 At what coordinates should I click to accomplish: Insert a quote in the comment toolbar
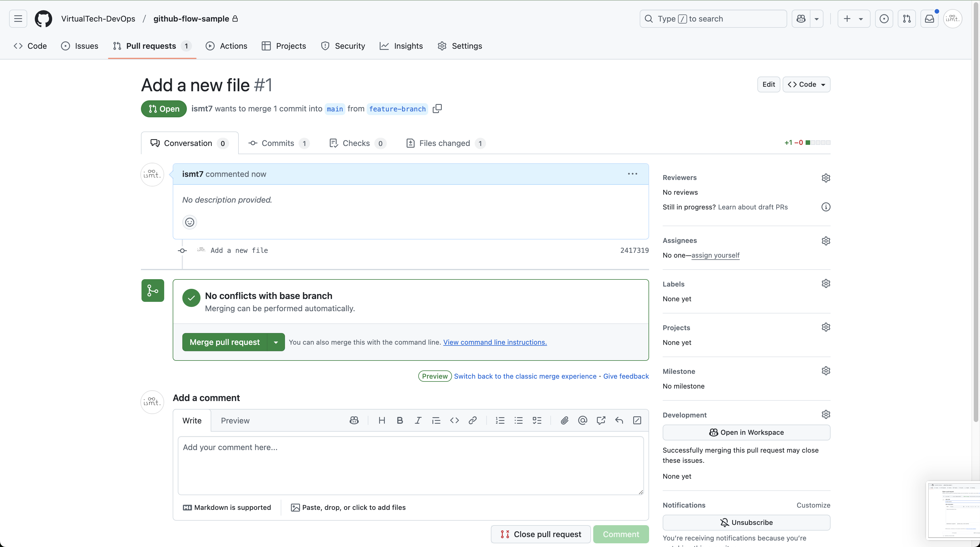tap(436, 420)
